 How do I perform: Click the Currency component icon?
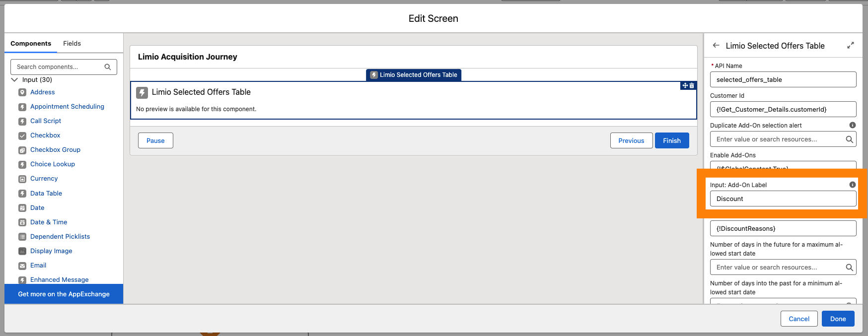(22, 179)
